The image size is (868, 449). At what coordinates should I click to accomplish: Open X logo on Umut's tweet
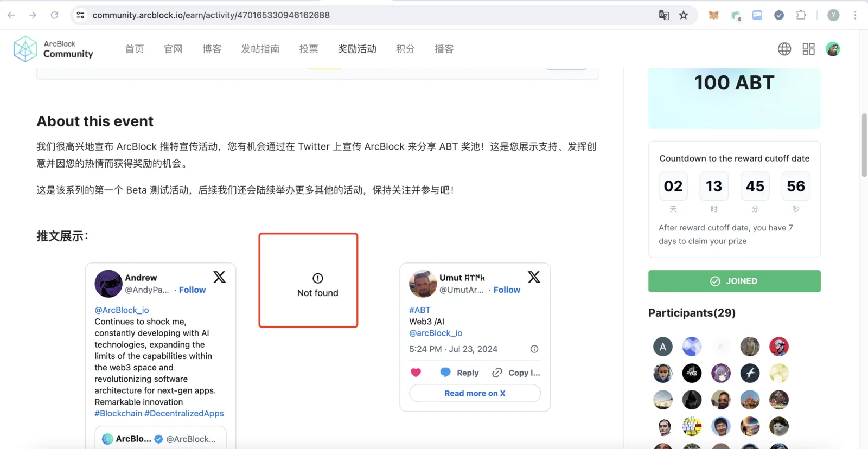(x=534, y=277)
